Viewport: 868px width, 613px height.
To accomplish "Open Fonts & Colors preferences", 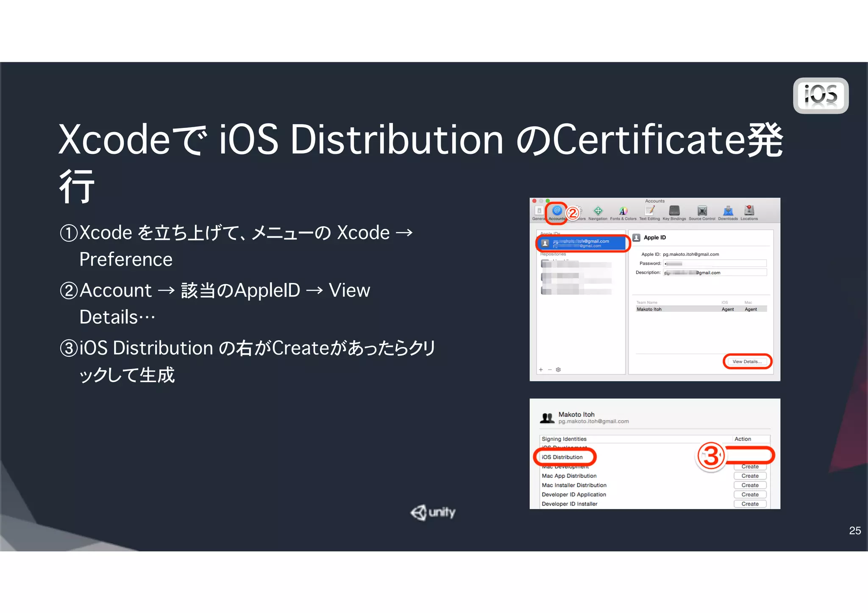I will (623, 213).
